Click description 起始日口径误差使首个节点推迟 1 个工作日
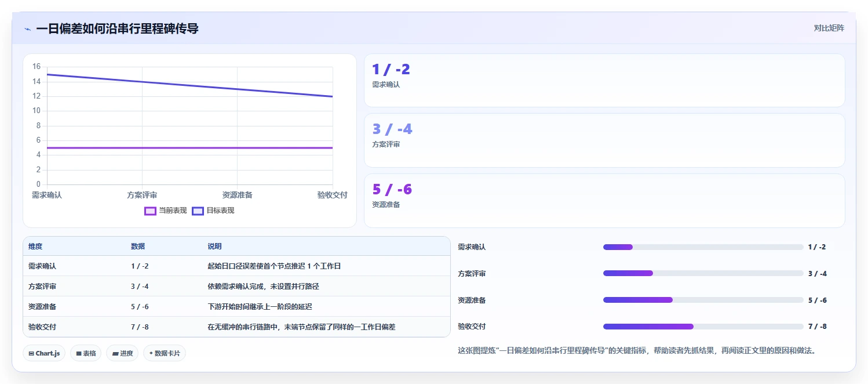The image size is (868, 384). pos(274,266)
